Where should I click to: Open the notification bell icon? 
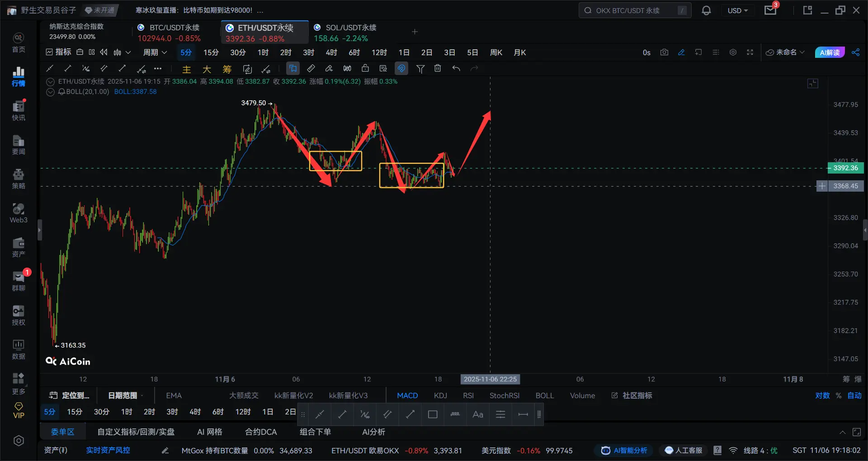point(706,10)
